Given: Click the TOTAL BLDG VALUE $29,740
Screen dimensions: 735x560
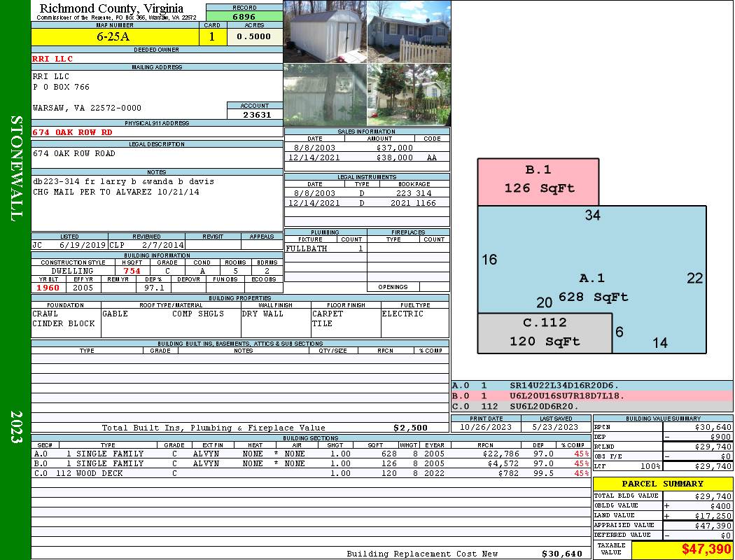Looking at the screenshot, I should coord(713,496).
